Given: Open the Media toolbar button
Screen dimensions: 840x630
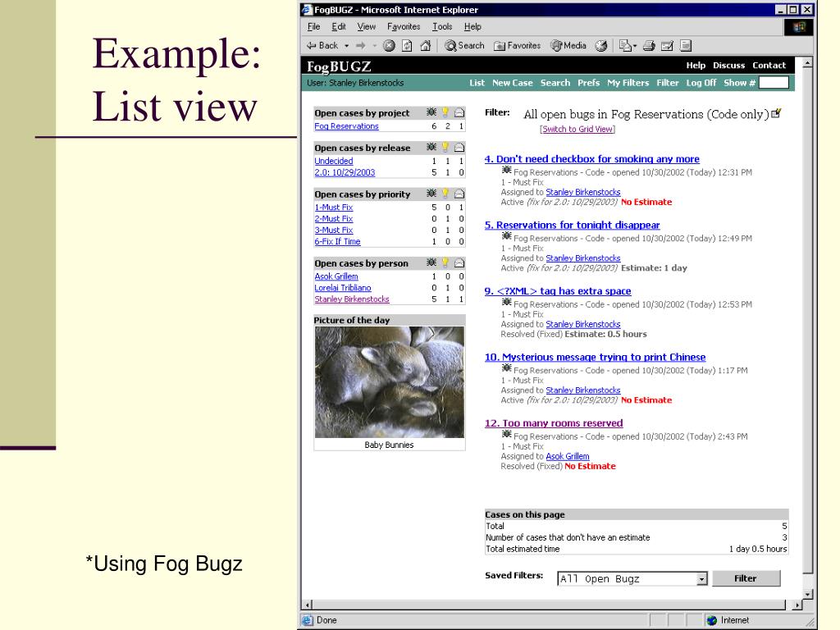Looking at the screenshot, I should point(568,46).
